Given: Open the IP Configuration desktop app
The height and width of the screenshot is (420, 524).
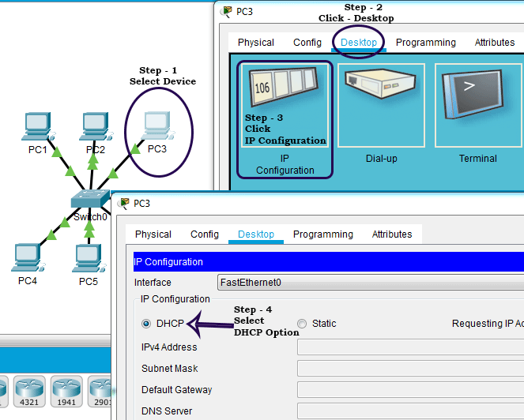Looking at the screenshot, I should click(285, 118).
